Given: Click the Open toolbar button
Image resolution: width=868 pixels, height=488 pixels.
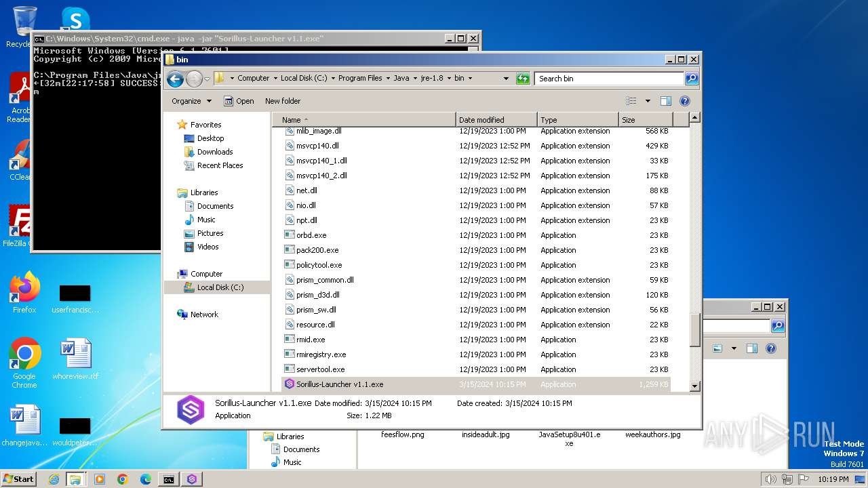Looking at the screenshot, I should coord(239,101).
